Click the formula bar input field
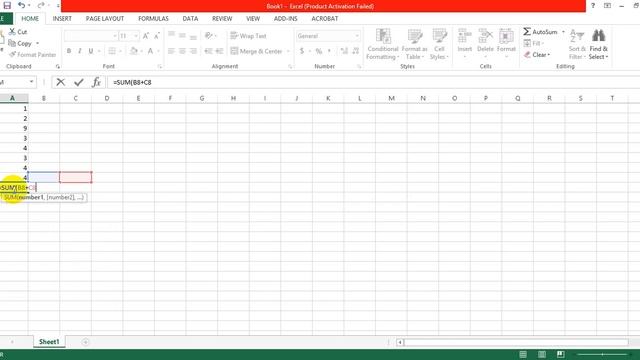The height and width of the screenshot is (360, 640). (373, 82)
